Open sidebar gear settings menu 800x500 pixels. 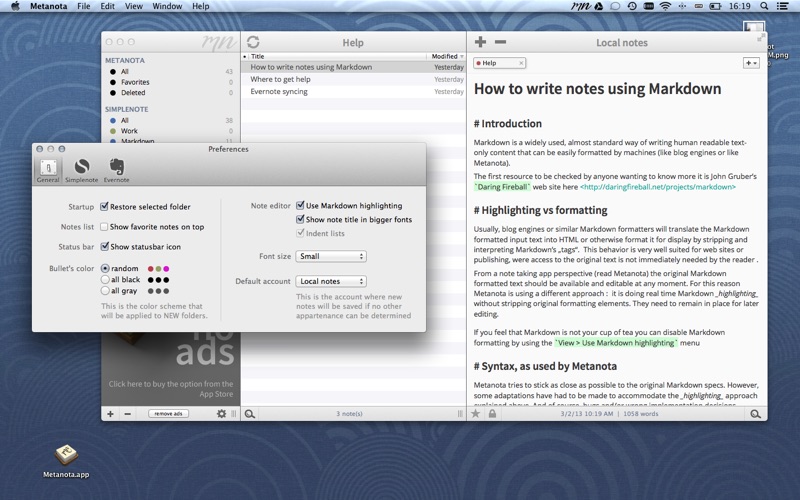click(x=221, y=414)
